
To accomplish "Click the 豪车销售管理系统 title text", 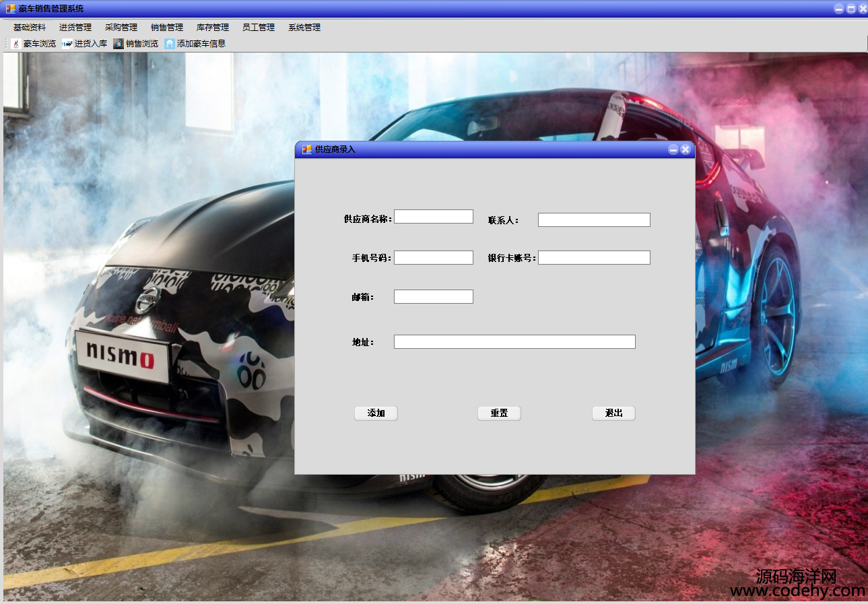I will 51,9.
